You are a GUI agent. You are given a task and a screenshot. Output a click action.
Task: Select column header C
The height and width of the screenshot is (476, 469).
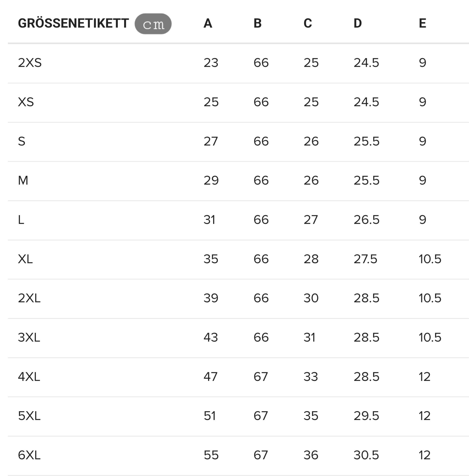308,23
